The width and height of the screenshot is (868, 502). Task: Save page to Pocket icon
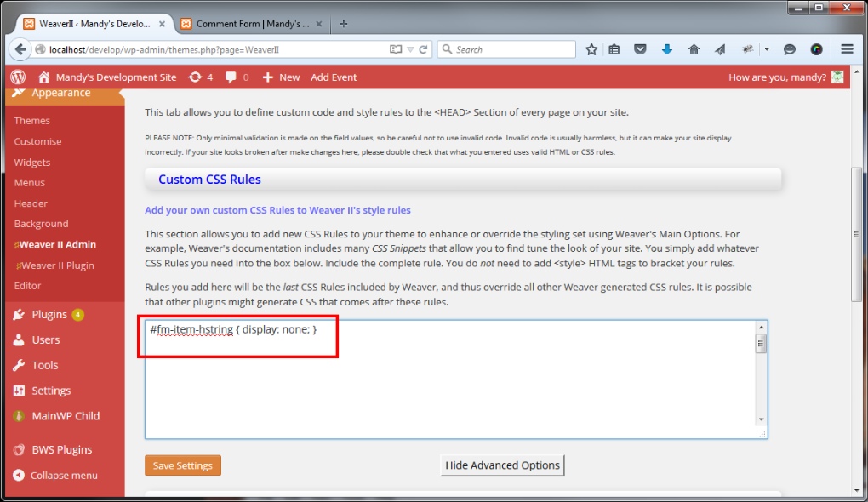pyautogui.click(x=641, y=49)
